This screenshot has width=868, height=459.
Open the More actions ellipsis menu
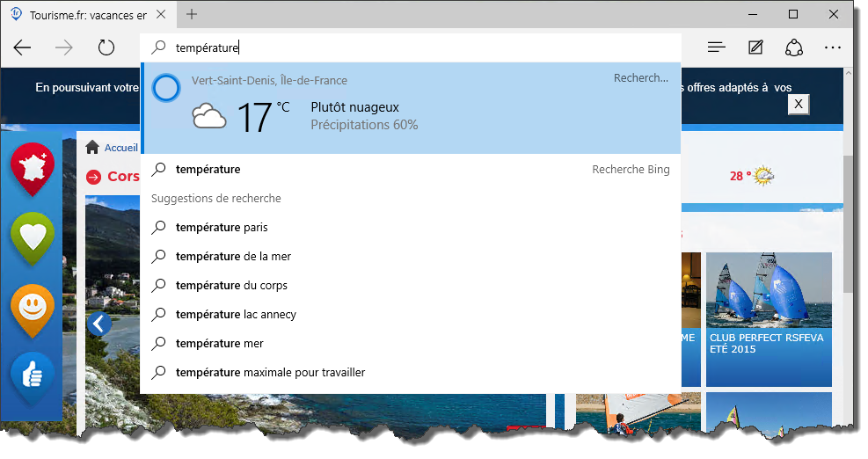(833, 47)
